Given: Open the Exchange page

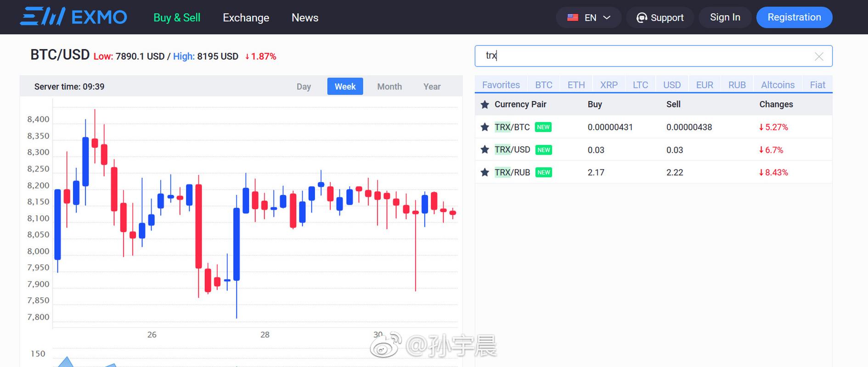Looking at the screenshot, I should (246, 17).
